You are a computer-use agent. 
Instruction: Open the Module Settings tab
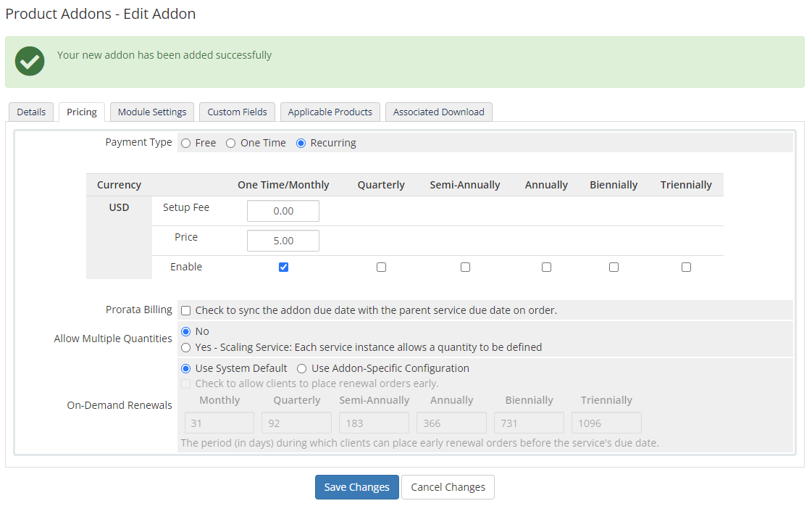pos(152,112)
